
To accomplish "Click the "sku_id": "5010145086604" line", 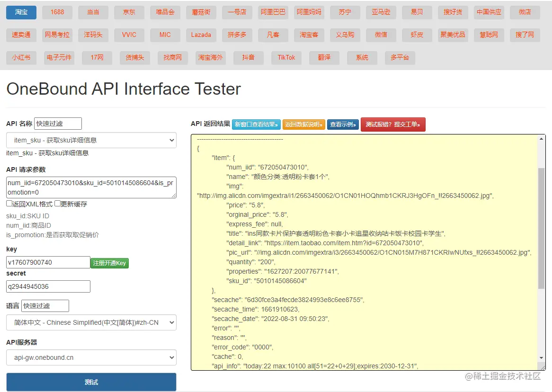I will tap(267, 281).
